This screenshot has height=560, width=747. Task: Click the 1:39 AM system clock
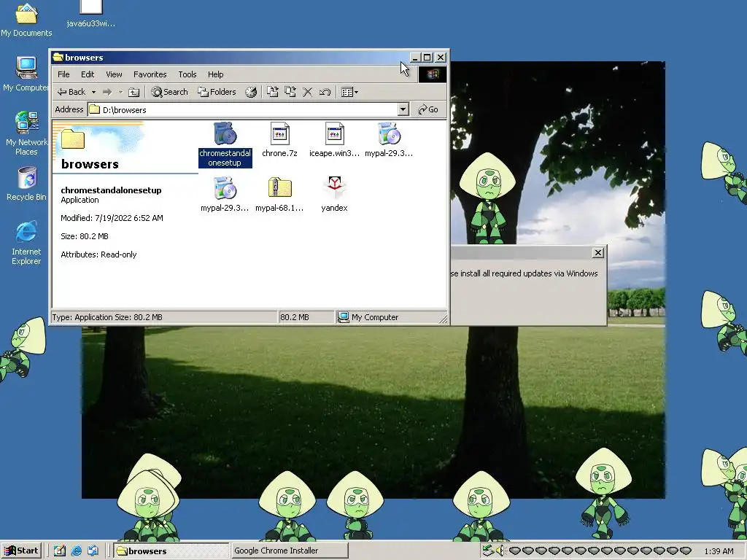719,551
